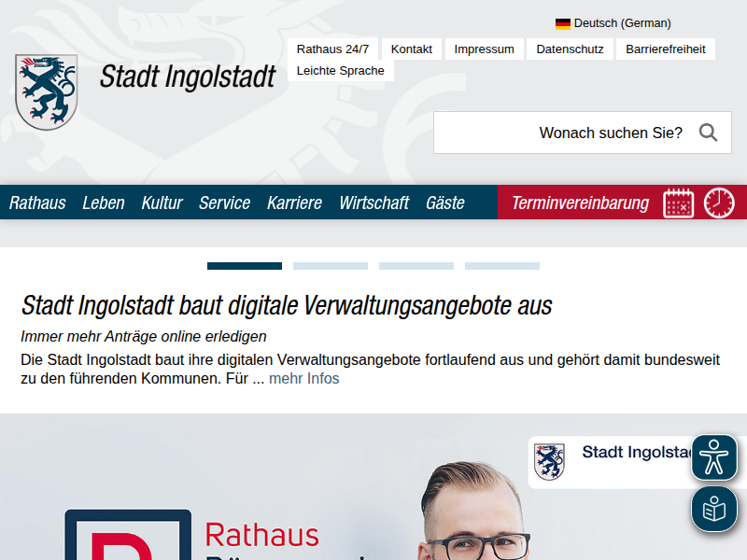747x560 pixels.
Task: Click the Rathaus Bürgerservice banner image
Action: pyautogui.click(x=373, y=486)
